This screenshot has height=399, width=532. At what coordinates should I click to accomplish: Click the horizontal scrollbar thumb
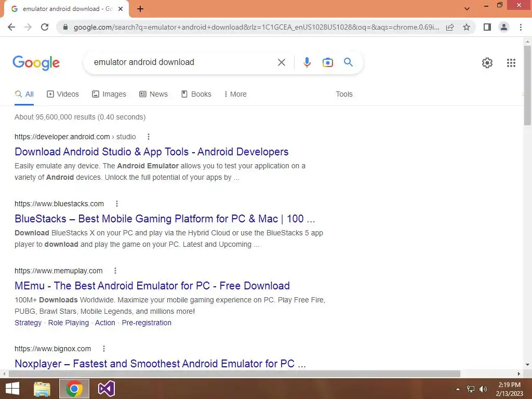click(234, 374)
